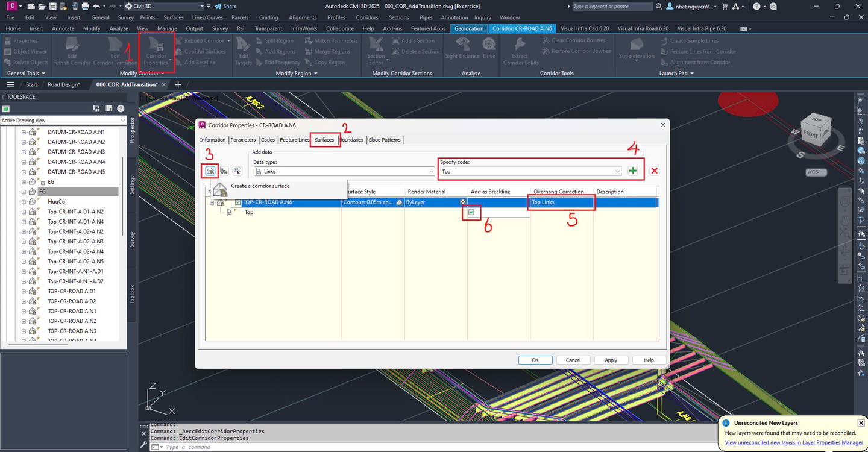This screenshot has width=868, height=452.
Task: Open Corridor Properties ribbon tool
Action: coord(156,52)
